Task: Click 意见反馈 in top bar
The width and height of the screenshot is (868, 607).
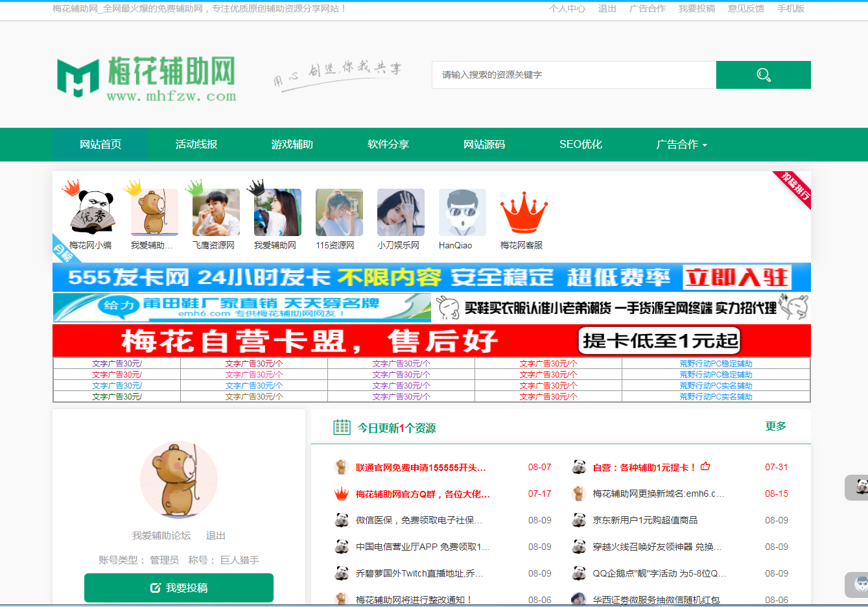Action: tap(746, 8)
